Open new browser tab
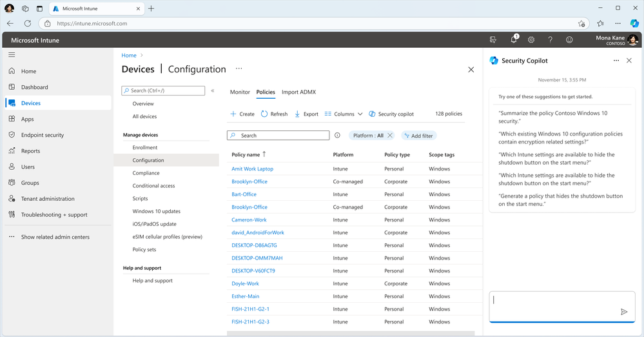This screenshot has height=337, width=644. click(151, 8)
